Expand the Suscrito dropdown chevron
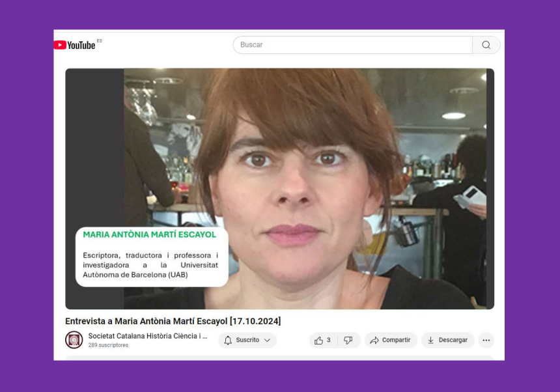This screenshot has width=560, height=392. point(267,341)
